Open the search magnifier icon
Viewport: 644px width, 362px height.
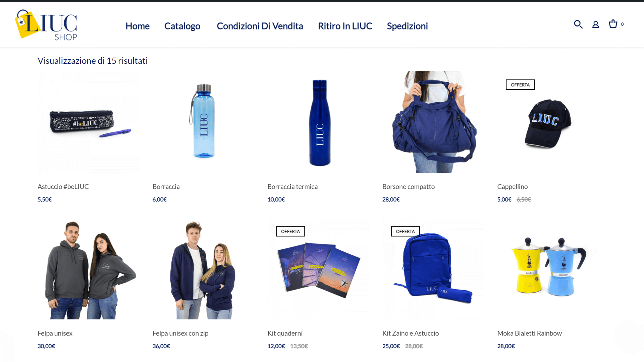578,24
